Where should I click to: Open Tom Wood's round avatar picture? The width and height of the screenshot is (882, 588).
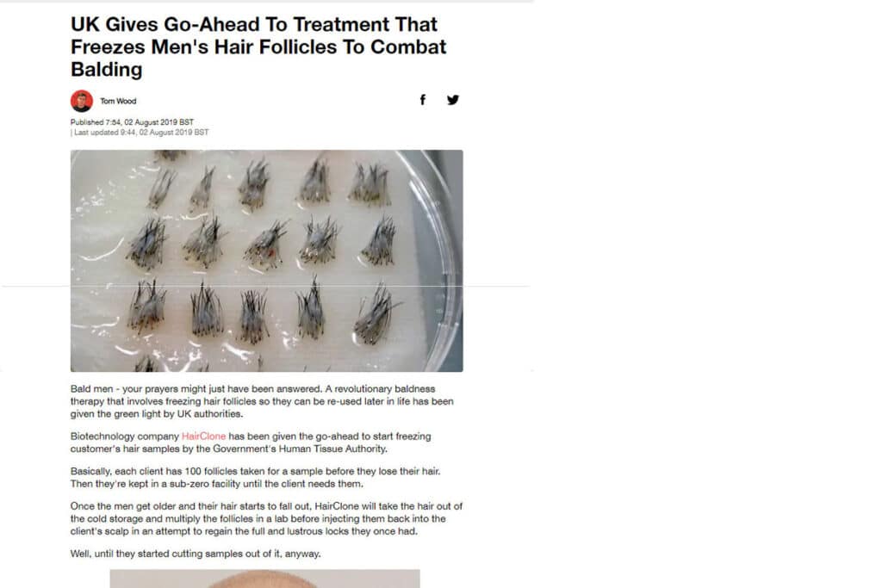pyautogui.click(x=82, y=102)
